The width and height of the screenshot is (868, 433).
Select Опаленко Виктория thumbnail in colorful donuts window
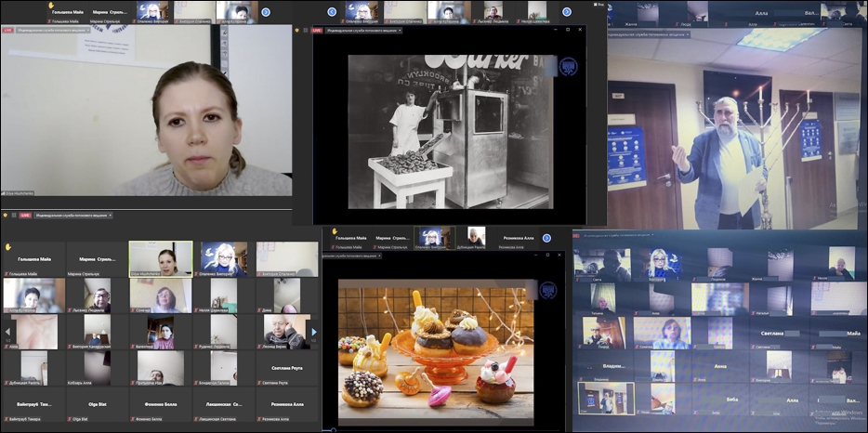(435, 238)
